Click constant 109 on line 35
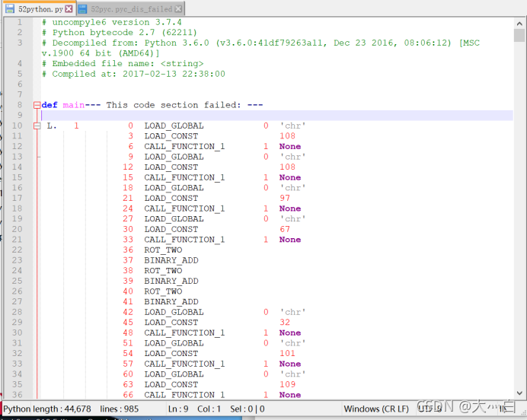The image size is (527, 420). 287,384
